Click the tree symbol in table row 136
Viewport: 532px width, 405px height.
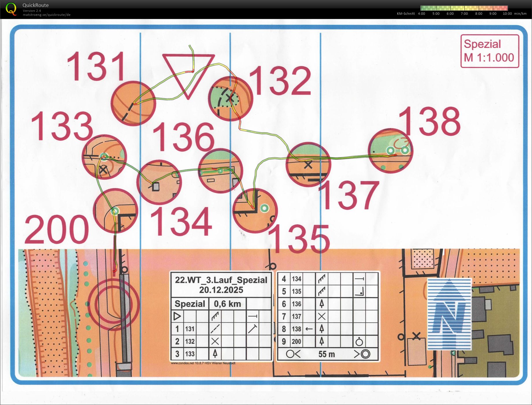click(321, 304)
